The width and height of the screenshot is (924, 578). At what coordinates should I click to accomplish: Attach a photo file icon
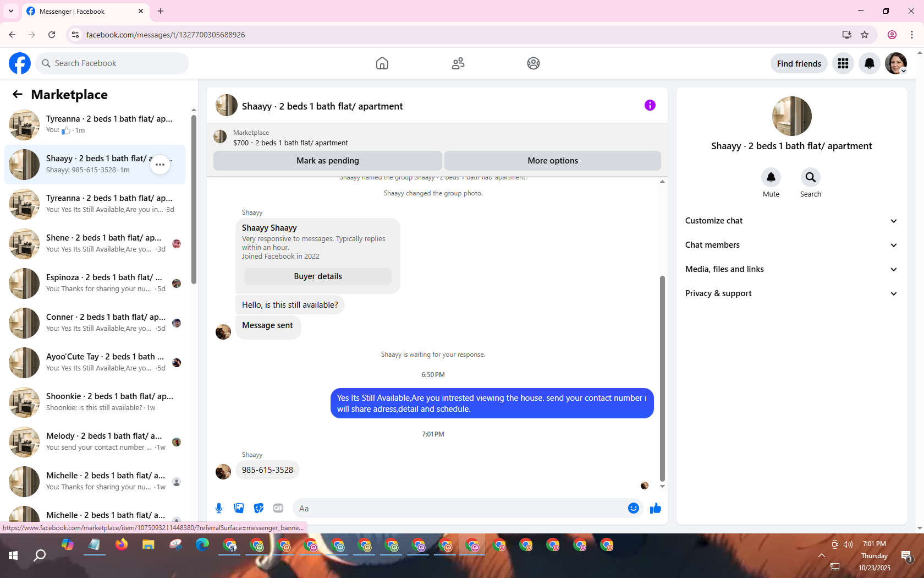(239, 508)
